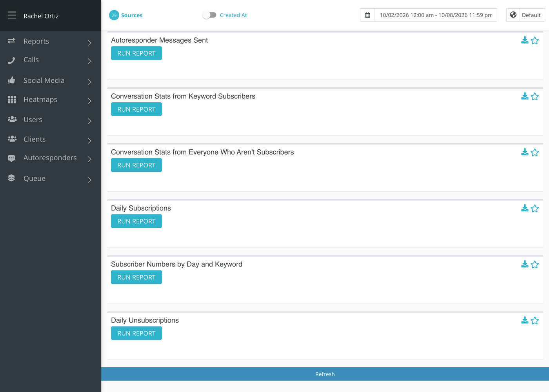Open the calendar date picker icon
The width and height of the screenshot is (549, 392).
pos(367,15)
